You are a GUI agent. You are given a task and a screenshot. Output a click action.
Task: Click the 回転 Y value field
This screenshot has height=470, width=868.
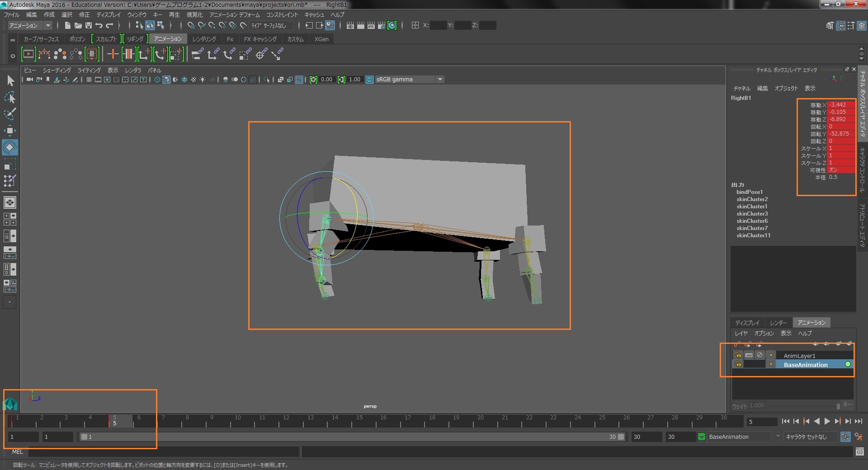841,134
